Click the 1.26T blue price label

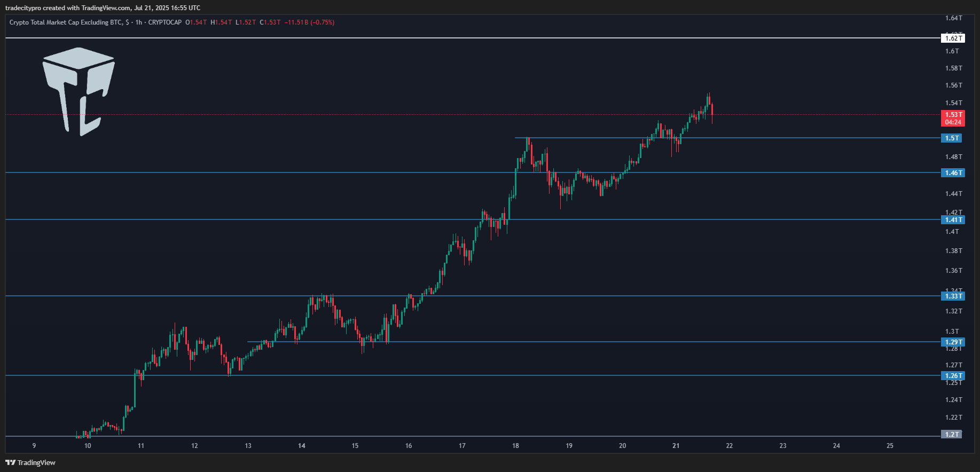click(953, 375)
